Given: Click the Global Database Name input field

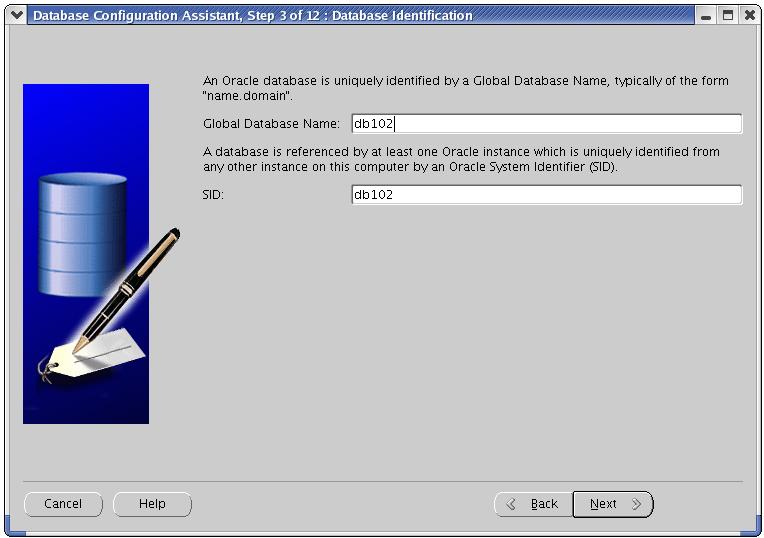Looking at the screenshot, I should pyautogui.click(x=546, y=124).
